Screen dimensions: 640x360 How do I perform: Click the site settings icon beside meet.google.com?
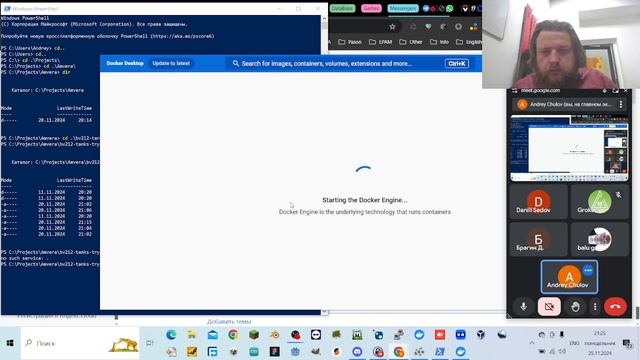click(x=515, y=91)
